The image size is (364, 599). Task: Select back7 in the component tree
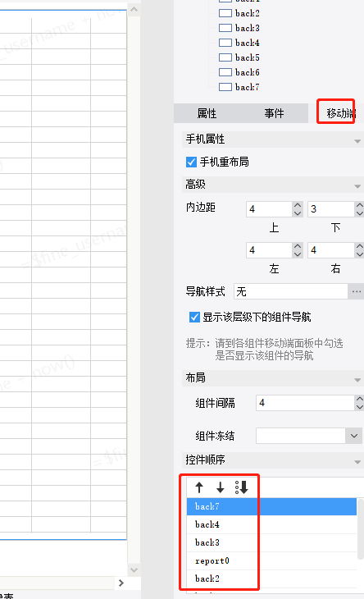248,87
